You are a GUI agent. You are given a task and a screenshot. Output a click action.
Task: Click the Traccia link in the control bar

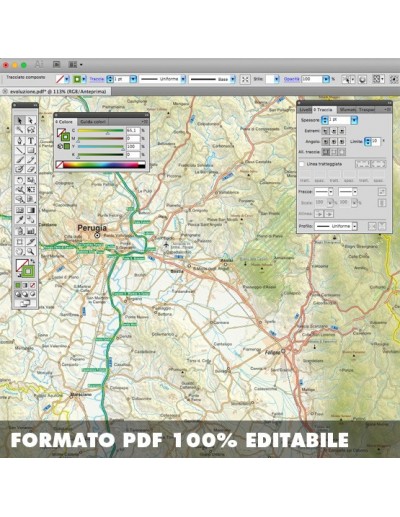pos(97,79)
